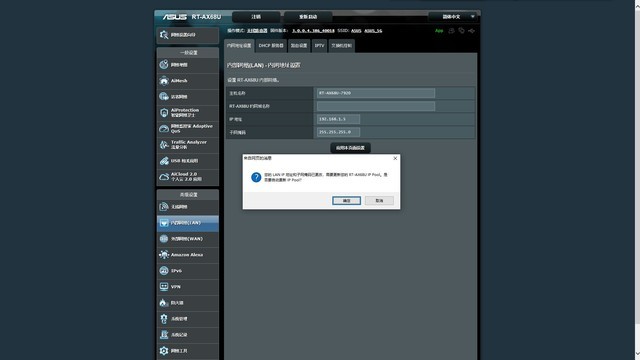Click the USB status icon in header
640x360 pixels.
[471, 31]
